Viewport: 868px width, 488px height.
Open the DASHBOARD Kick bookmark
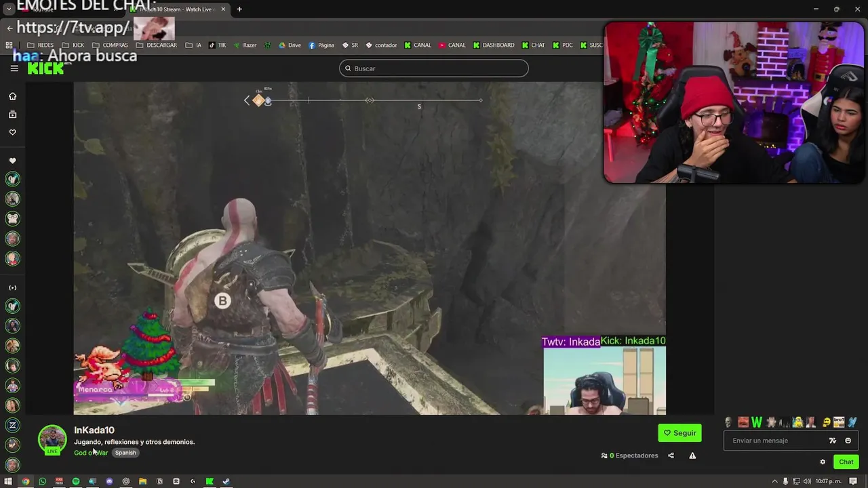click(494, 45)
